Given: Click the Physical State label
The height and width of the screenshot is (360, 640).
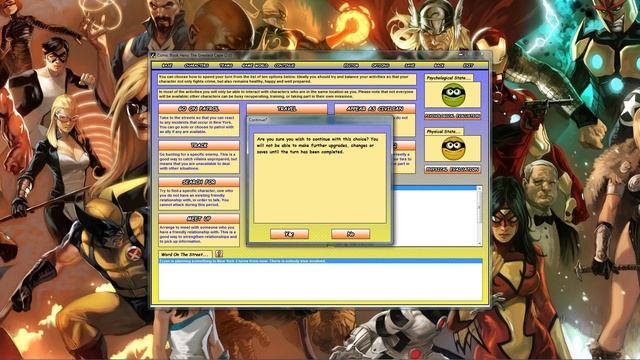Looking at the screenshot, I should (444, 131).
